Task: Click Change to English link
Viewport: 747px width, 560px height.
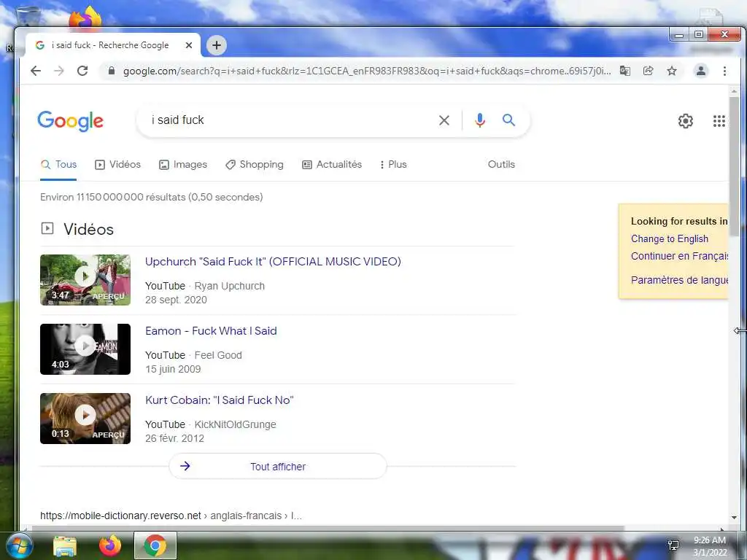Action: click(670, 238)
